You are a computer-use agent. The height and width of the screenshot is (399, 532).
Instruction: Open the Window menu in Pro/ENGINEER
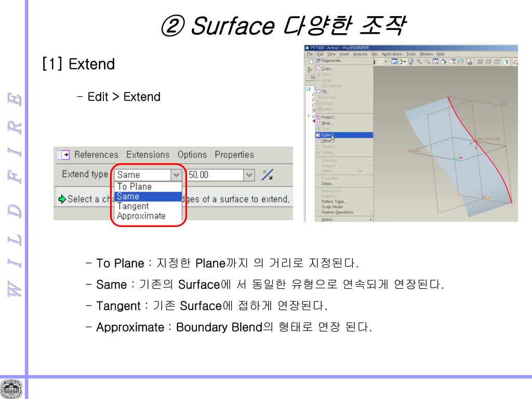click(x=427, y=54)
